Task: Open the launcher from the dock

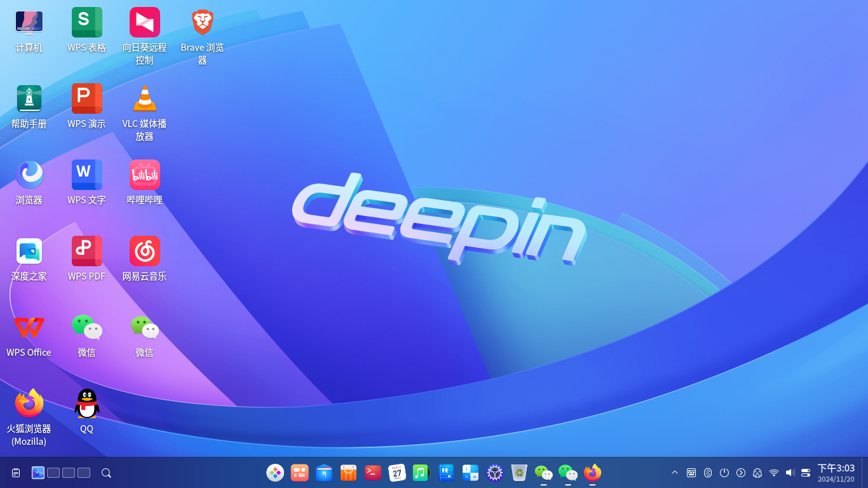Action: click(x=275, y=473)
